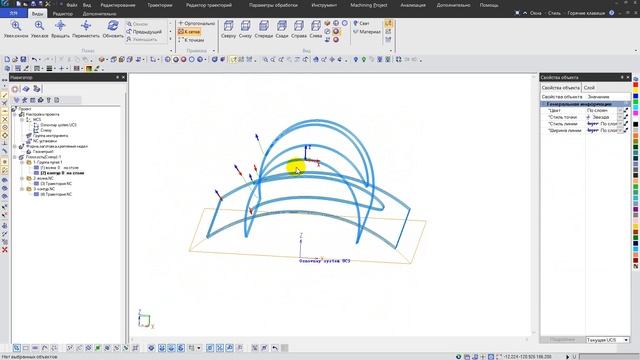The height and width of the screenshot is (360, 640).
Task: Switch to Снизу bottom view
Action: (245, 29)
